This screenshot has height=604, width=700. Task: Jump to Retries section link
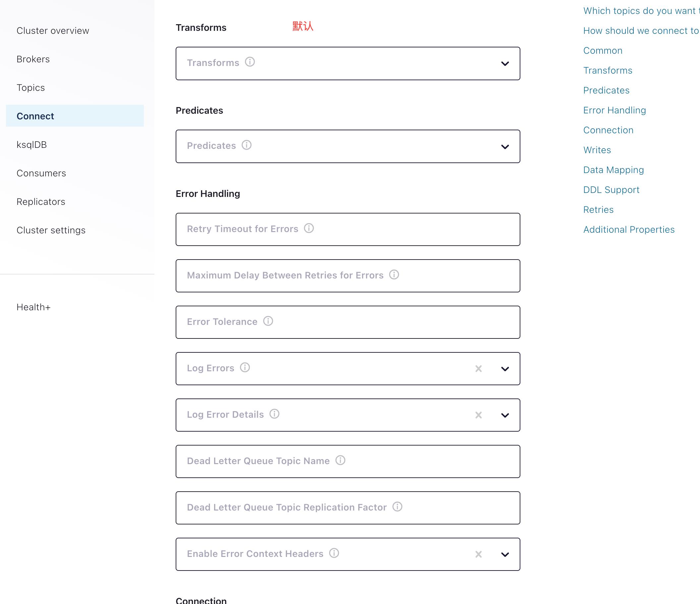click(x=598, y=210)
